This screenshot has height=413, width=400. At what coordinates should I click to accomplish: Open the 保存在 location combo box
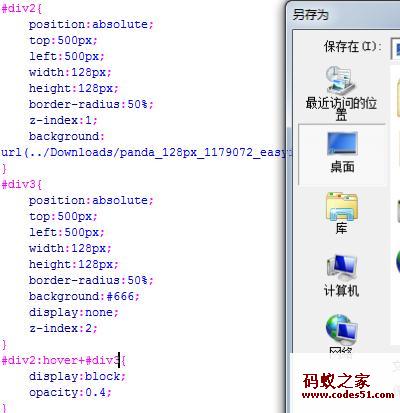(395, 49)
